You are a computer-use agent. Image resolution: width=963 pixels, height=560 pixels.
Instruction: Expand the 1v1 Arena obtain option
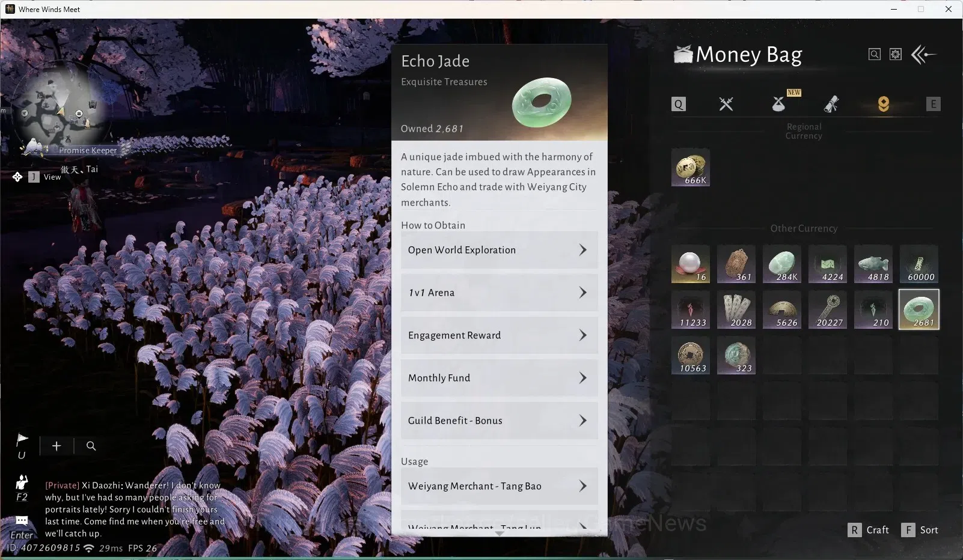499,293
